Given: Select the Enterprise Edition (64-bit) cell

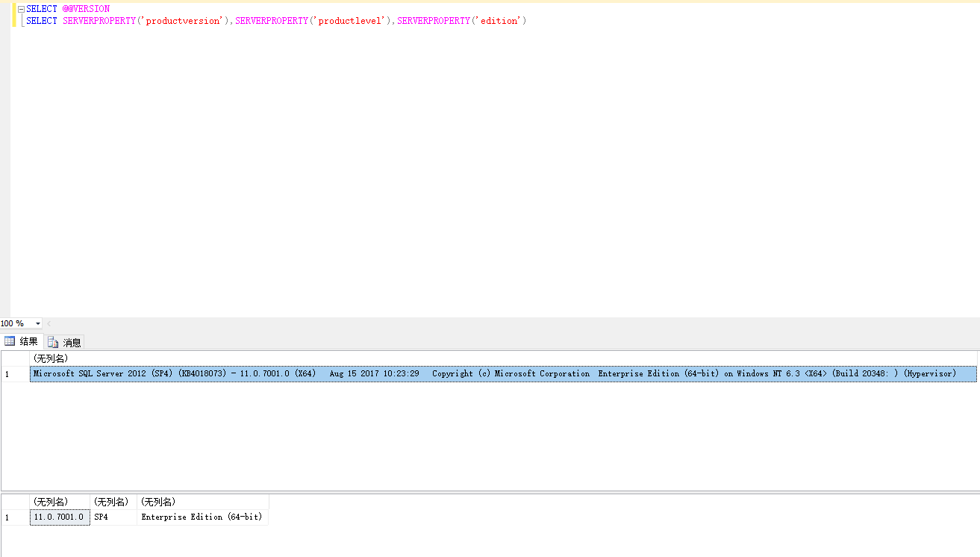Looking at the screenshot, I should click(x=202, y=517).
